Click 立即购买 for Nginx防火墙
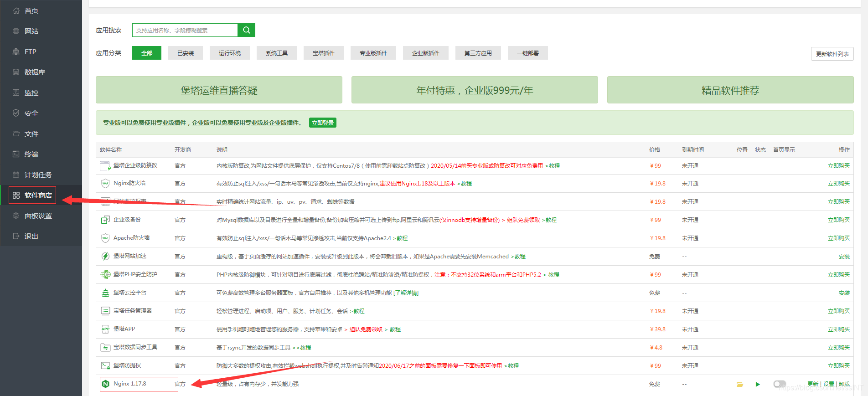The width and height of the screenshot is (868, 396). 839,184
